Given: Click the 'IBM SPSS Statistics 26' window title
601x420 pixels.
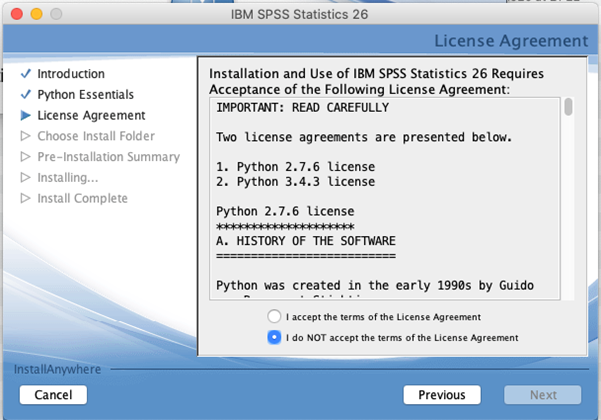Looking at the screenshot, I should click(299, 15).
